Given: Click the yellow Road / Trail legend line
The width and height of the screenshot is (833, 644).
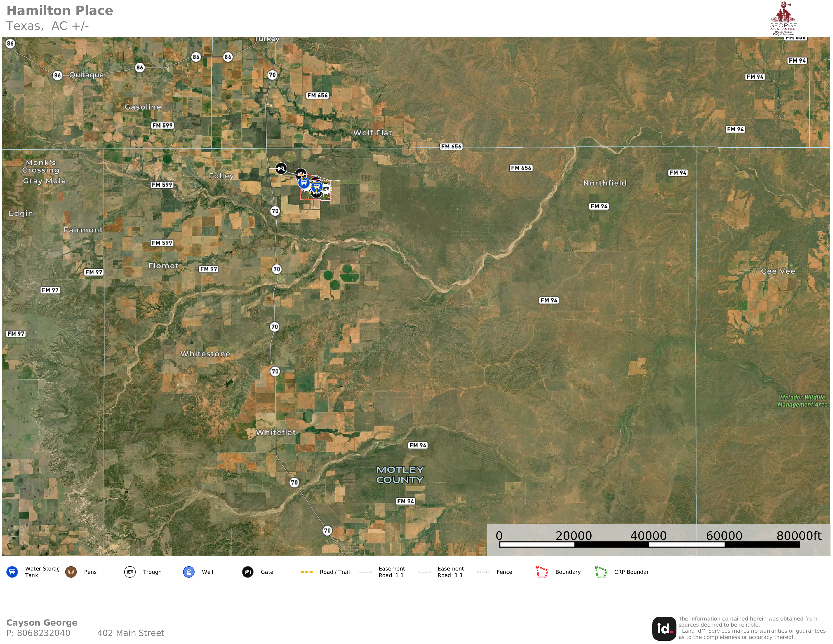Looking at the screenshot, I should pyautogui.click(x=307, y=572).
